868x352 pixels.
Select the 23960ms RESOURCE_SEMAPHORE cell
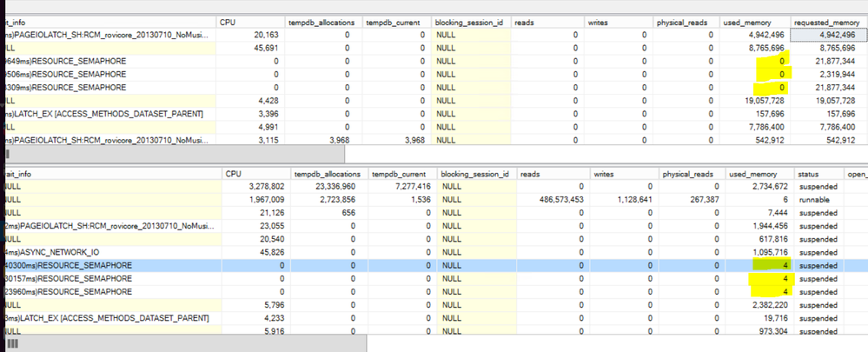[x=112, y=292]
